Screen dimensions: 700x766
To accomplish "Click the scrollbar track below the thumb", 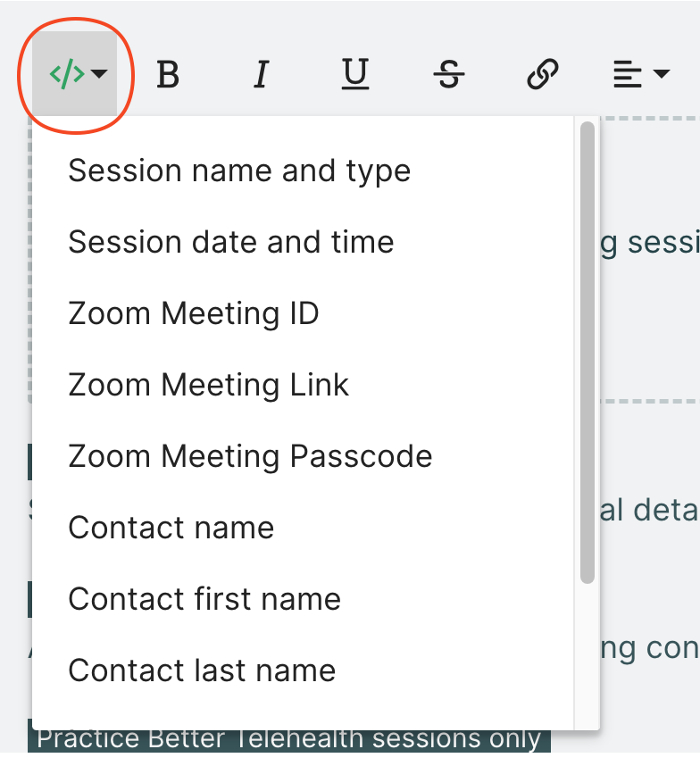I will pyautogui.click(x=587, y=652).
